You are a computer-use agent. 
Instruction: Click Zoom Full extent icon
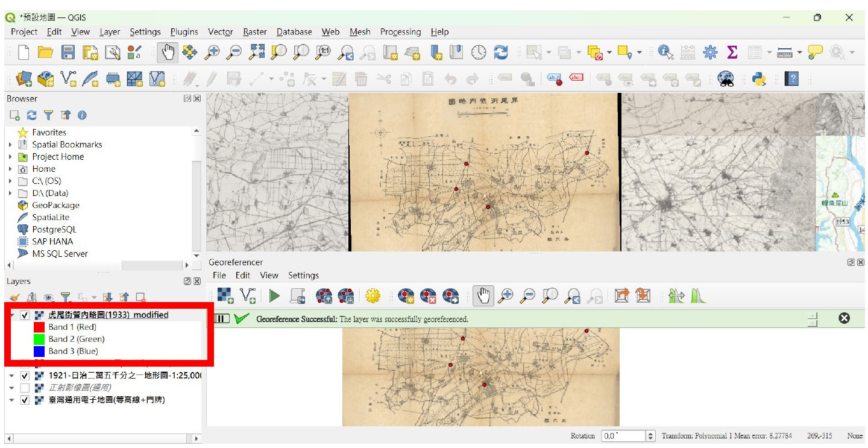[257, 53]
